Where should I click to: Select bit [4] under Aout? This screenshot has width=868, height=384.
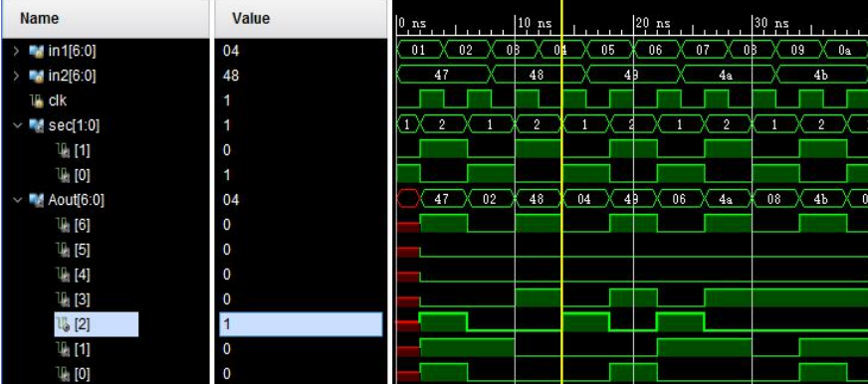point(83,275)
